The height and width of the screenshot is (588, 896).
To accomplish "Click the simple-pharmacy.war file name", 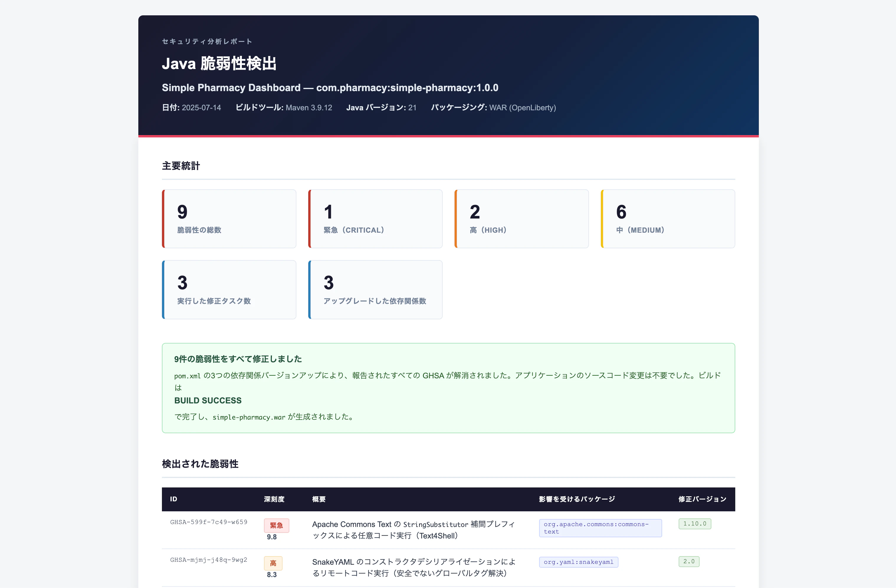I will click(249, 417).
